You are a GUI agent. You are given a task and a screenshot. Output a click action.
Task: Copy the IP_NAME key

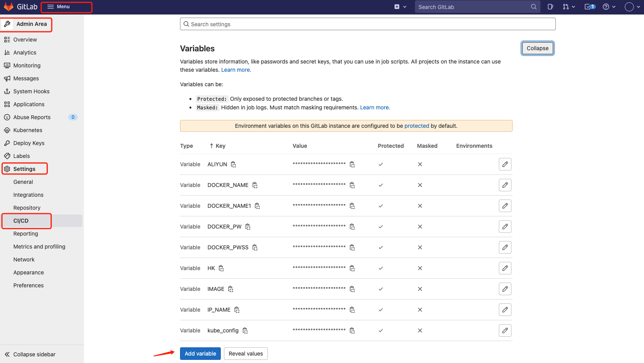pyautogui.click(x=237, y=310)
